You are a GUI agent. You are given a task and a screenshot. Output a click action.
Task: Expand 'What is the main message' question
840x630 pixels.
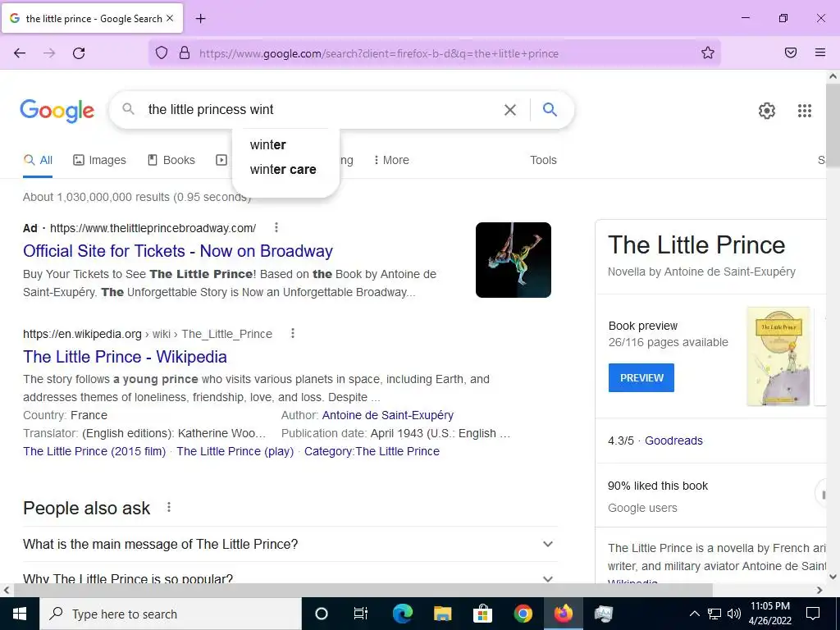pos(290,545)
